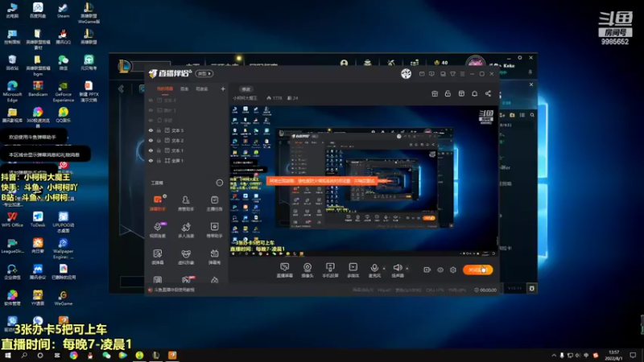Toggle visibility eye of 文本 4 source

[151, 100]
